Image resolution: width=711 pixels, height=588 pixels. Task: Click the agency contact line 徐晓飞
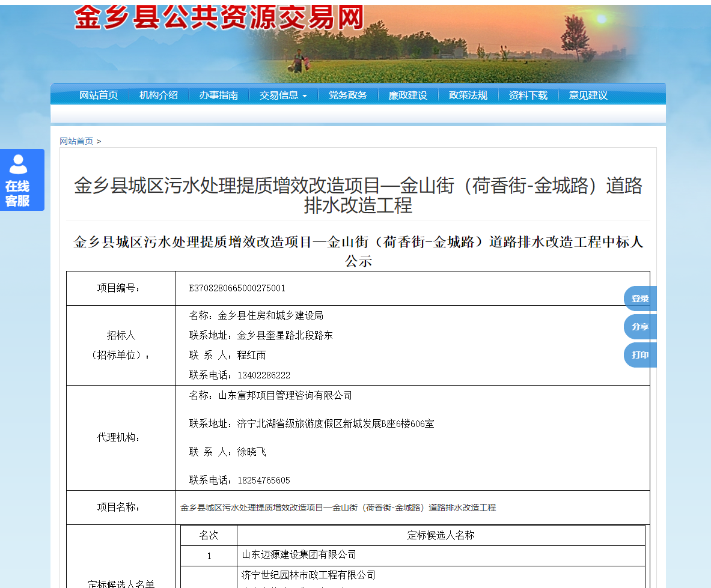228,452
